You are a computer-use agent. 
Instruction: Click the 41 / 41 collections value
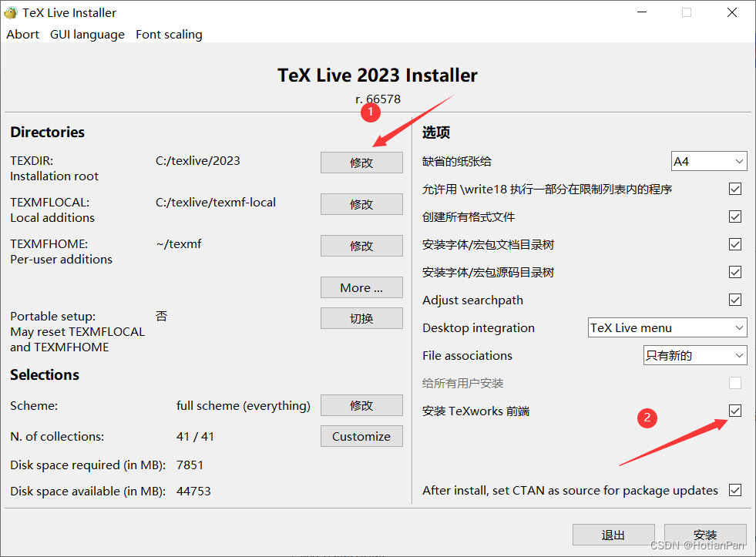[x=195, y=437]
